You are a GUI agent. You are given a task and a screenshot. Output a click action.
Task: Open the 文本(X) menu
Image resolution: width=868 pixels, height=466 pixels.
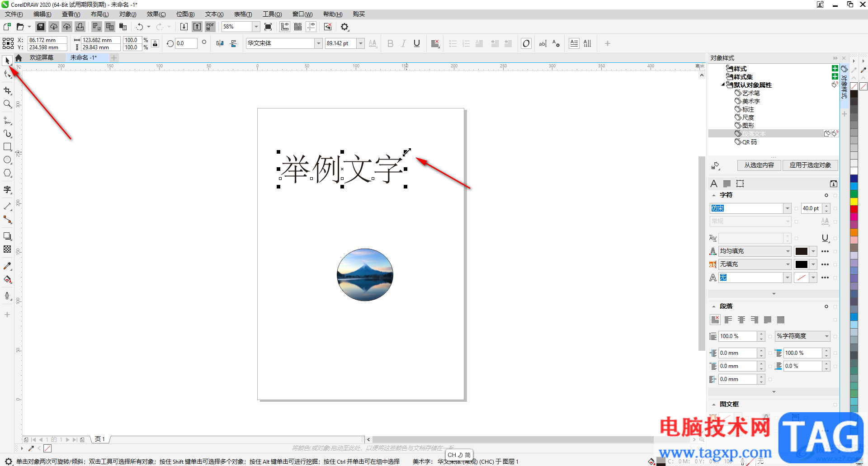214,14
